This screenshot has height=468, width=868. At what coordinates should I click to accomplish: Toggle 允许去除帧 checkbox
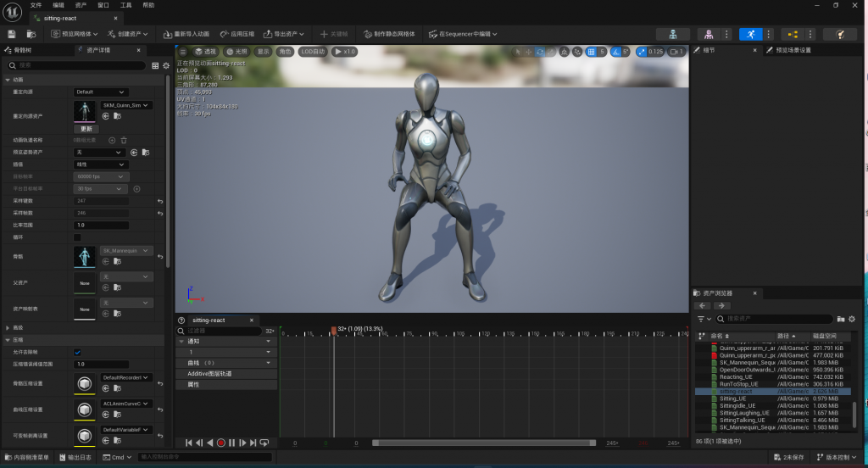(77, 352)
